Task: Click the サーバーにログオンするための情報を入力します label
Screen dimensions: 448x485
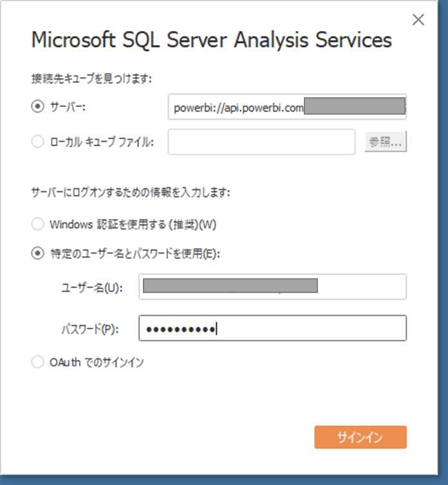Action: [131, 193]
